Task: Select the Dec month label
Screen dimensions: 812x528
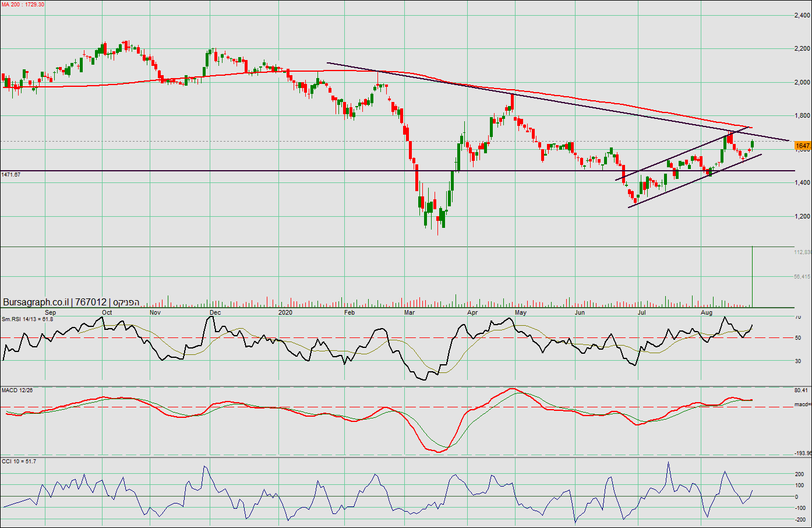Action: [215, 312]
